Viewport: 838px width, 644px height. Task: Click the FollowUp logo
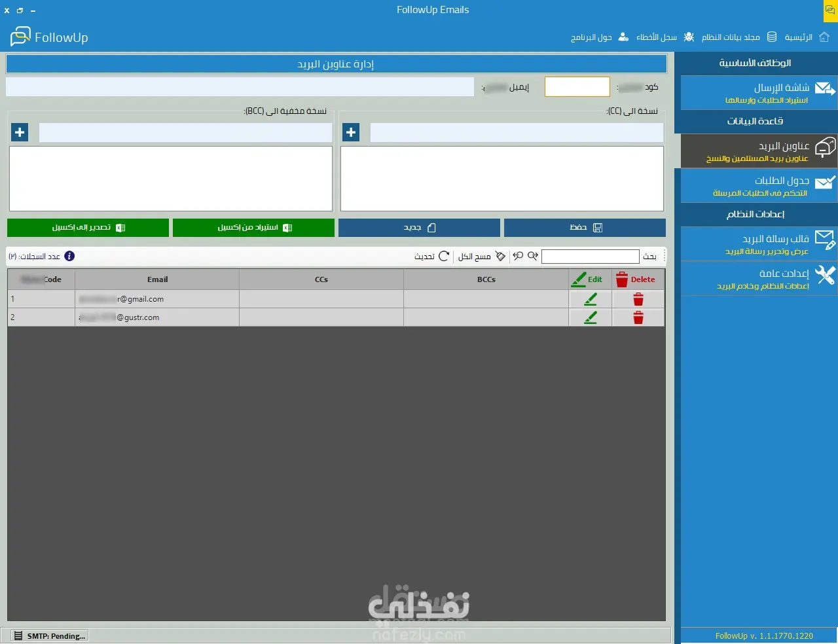[49, 37]
